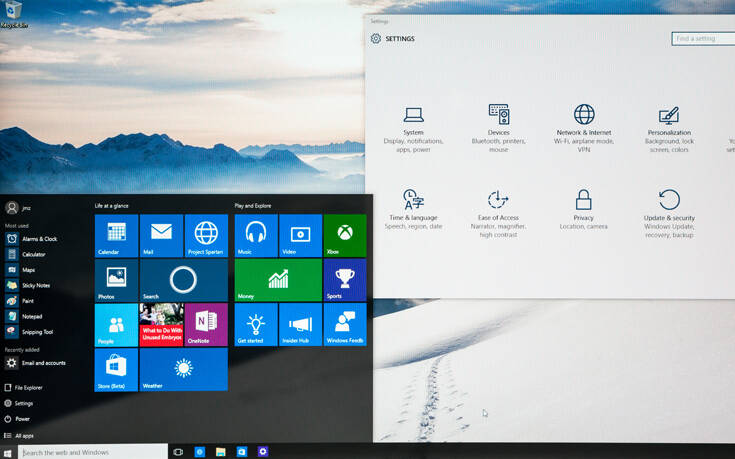Open the Store (Beta) tile

[x=116, y=369]
